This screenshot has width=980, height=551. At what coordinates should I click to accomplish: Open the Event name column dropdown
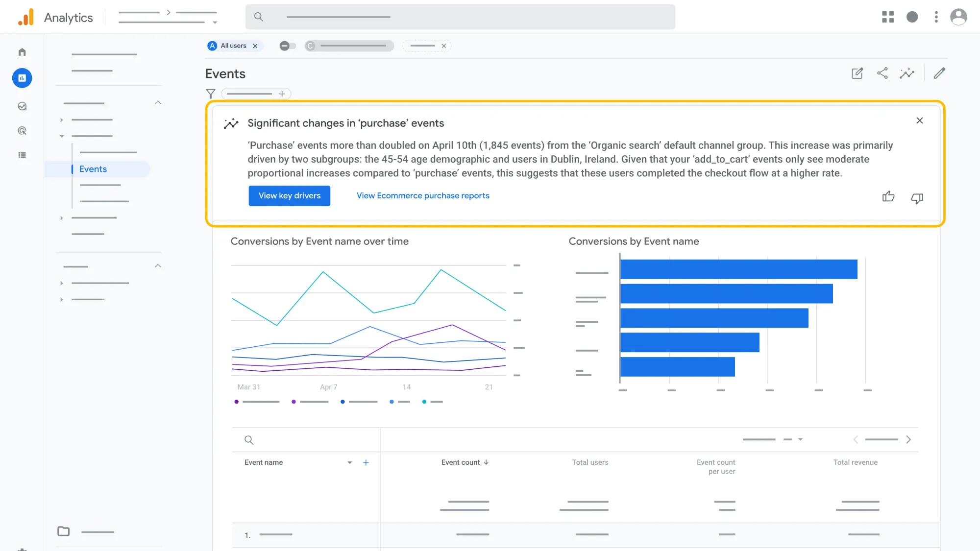pyautogui.click(x=349, y=462)
